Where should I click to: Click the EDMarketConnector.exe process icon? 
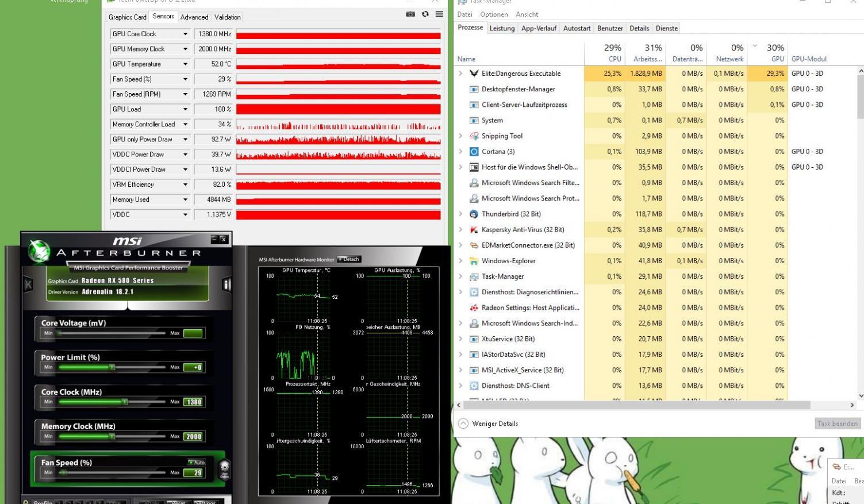[x=474, y=245]
